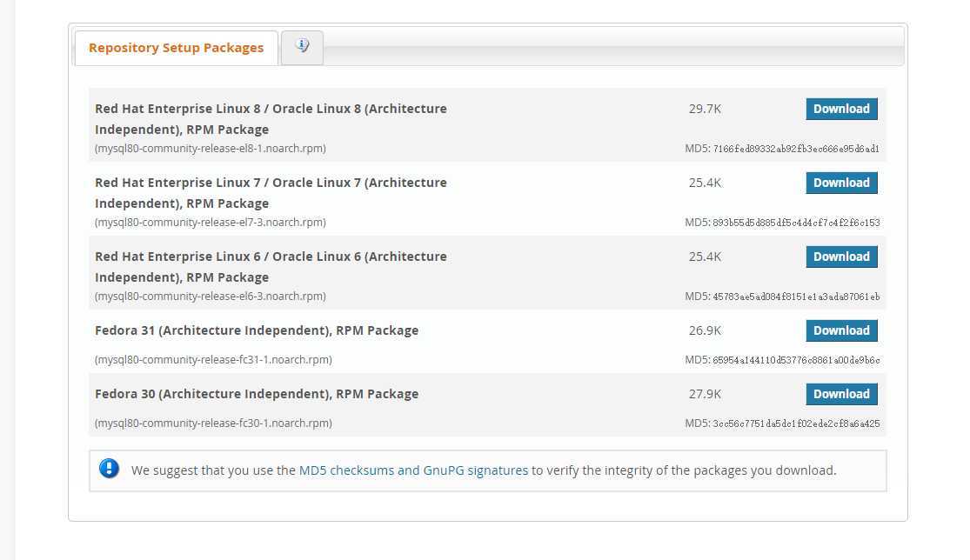Select filename mysql80-community-release-el6-3.noarch.rpm
Image resolution: width=970 pixels, height=560 pixels.
(211, 296)
